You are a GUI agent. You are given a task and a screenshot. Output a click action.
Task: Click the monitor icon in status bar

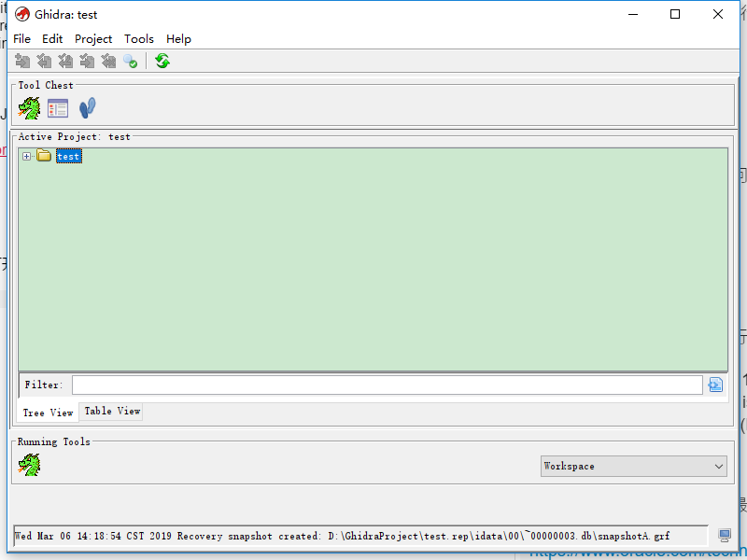point(725,536)
